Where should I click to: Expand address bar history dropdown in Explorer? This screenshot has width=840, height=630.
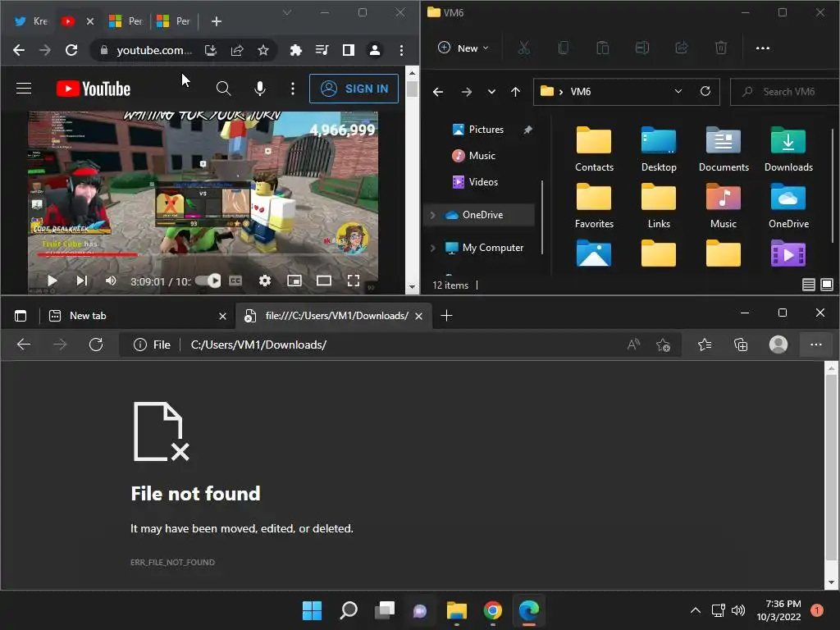pyautogui.click(x=678, y=92)
